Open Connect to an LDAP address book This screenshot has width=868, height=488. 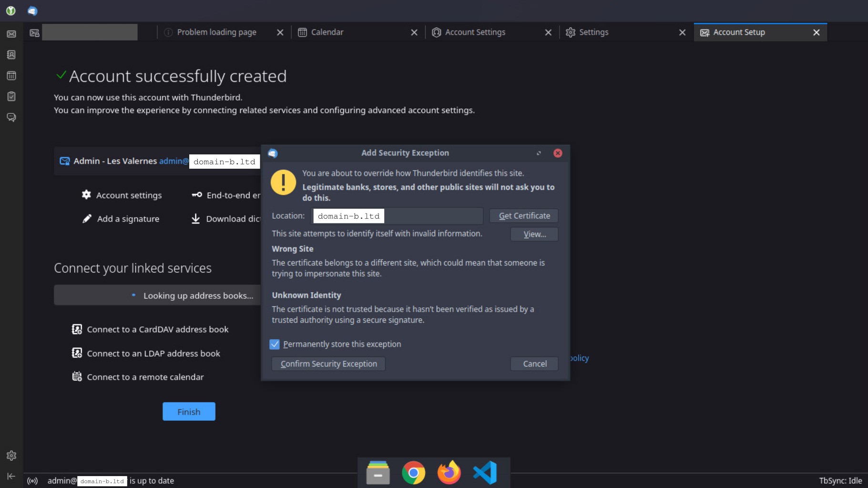pyautogui.click(x=153, y=353)
